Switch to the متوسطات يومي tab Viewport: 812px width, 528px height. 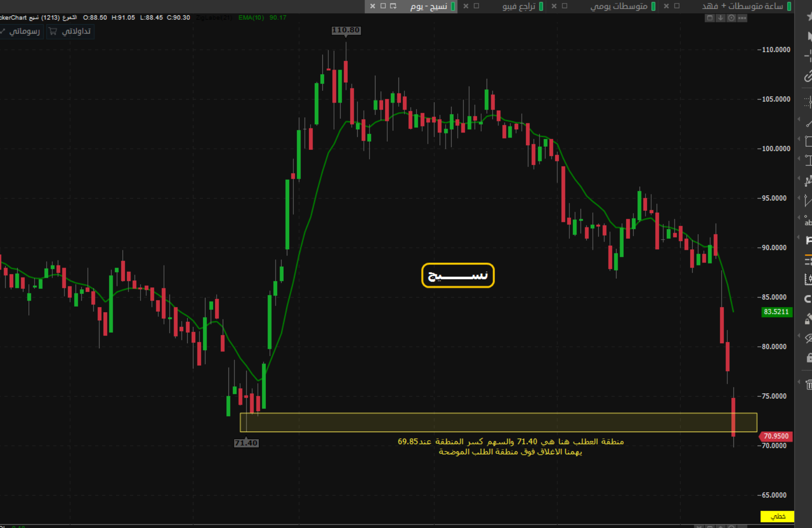[619, 6]
